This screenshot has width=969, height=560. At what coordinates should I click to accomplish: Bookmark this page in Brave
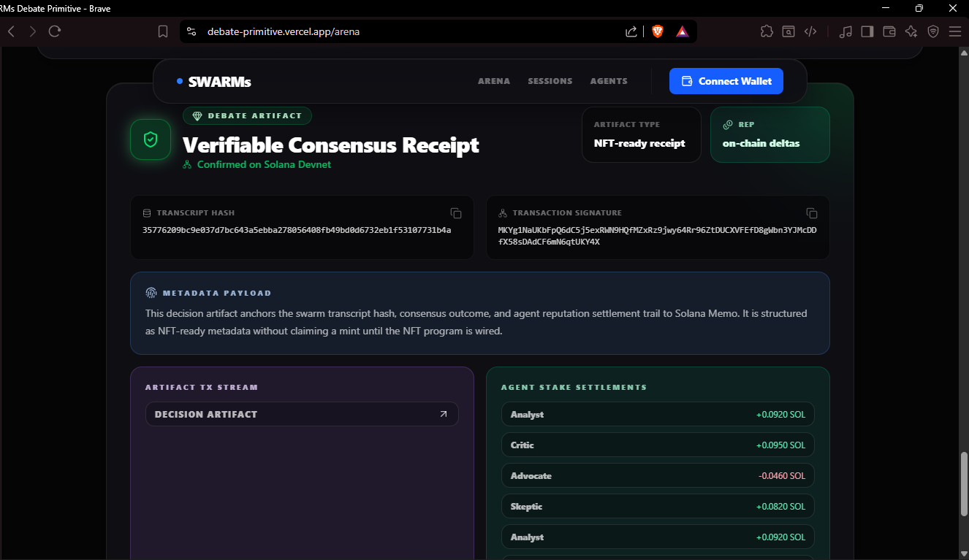pos(163,31)
